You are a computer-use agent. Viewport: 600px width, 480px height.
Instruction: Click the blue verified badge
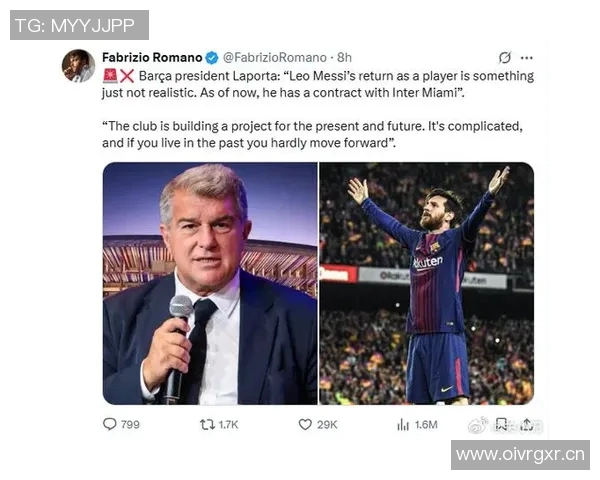tap(211, 58)
